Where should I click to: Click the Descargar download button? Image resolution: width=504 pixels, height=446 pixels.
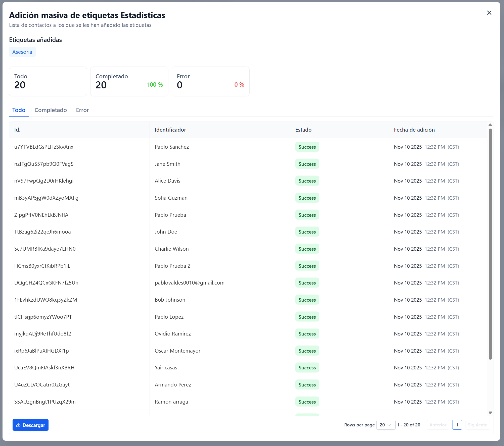(30, 425)
